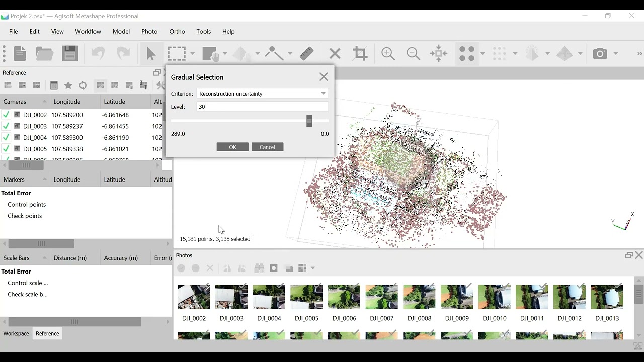Click the Level input field
644x362 pixels.
coord(263,107)
